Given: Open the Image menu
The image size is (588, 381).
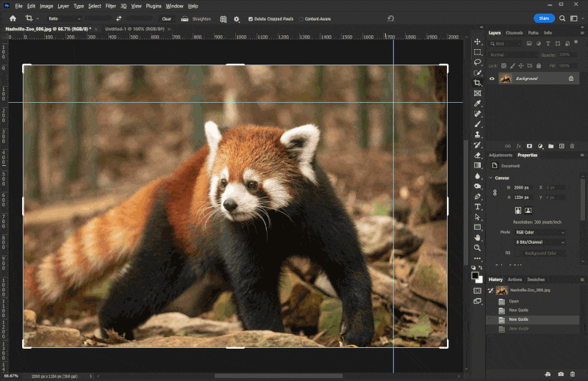Looking at the screenshot, I should [46, 6].
